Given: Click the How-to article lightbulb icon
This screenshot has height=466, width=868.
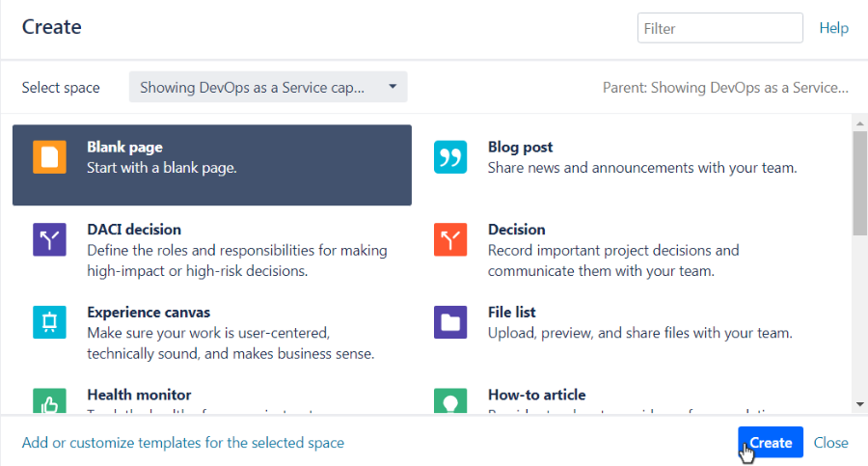Looking at the screenshot, I should (450, 401).
